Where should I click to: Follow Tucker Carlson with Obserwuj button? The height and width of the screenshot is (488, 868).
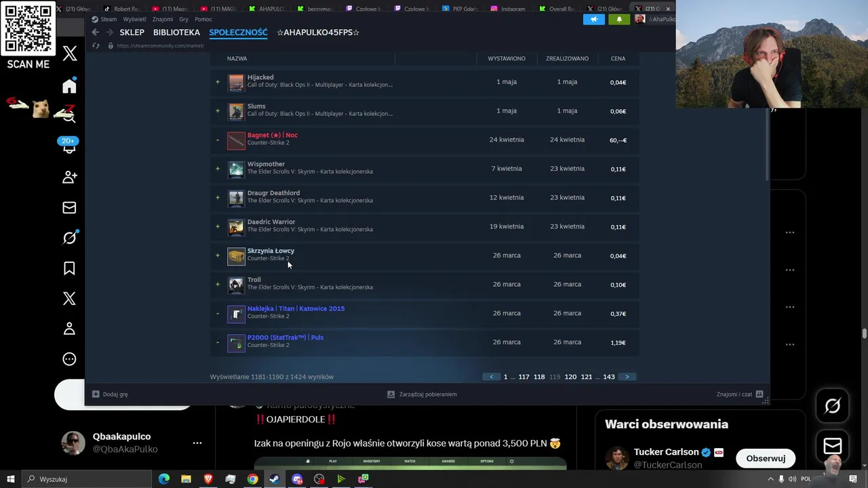click(x=766, y=458)
